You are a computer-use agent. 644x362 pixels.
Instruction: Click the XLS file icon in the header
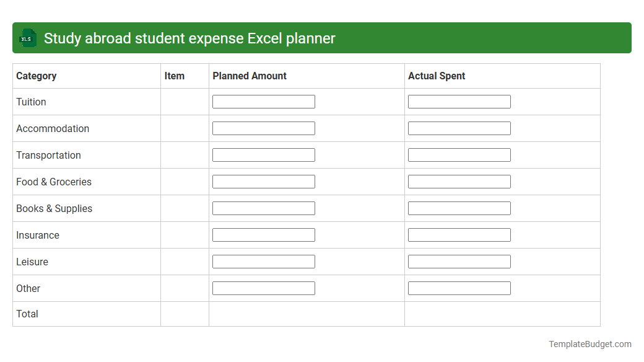coord(27,38)
